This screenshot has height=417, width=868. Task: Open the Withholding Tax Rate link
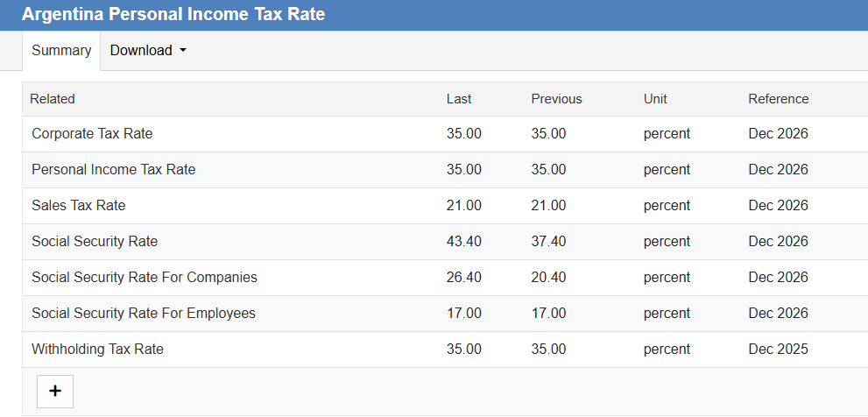(97, 349)
